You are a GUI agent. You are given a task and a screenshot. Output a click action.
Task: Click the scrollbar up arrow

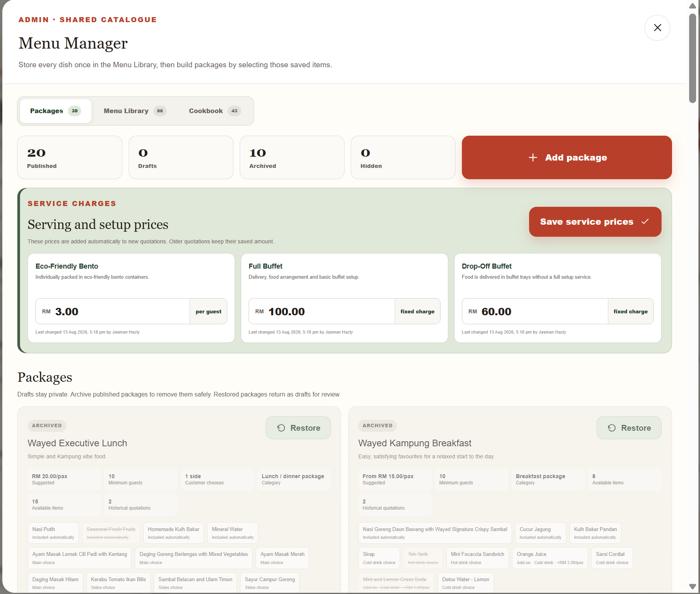[x=693, y=5]
